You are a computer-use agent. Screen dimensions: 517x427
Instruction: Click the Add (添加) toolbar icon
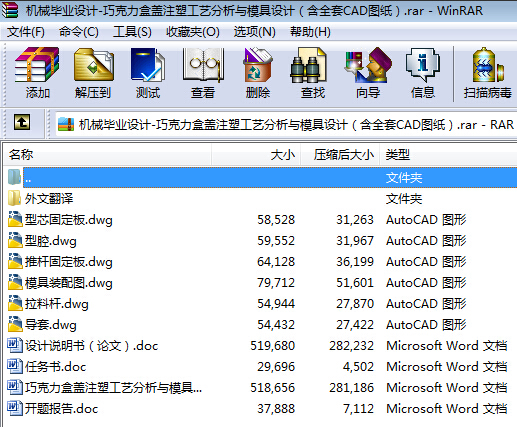point(37,65)
